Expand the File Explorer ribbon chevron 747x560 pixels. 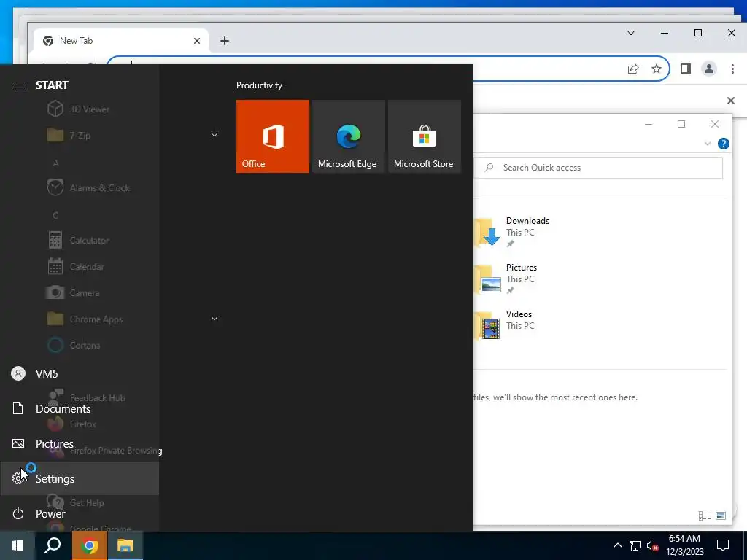708,144
